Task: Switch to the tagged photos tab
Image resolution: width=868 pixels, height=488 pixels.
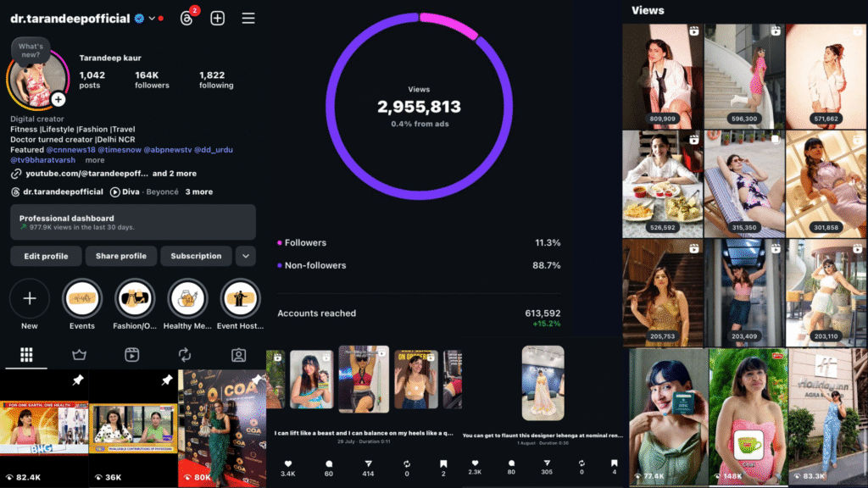Action: (239, 355)
